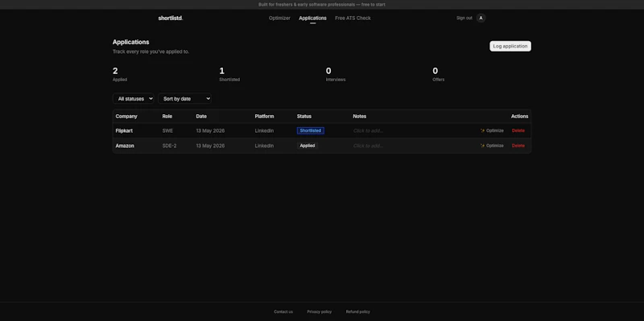Click the Platform column header
Viewport: 644px width, 321px height.
[264, 116]
